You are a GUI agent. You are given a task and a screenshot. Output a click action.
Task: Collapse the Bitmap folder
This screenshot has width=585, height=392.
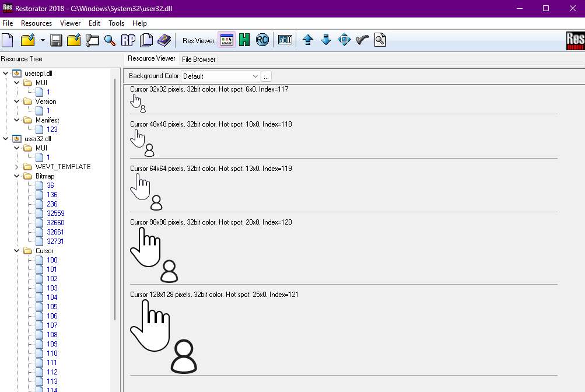tap(16, 176)
